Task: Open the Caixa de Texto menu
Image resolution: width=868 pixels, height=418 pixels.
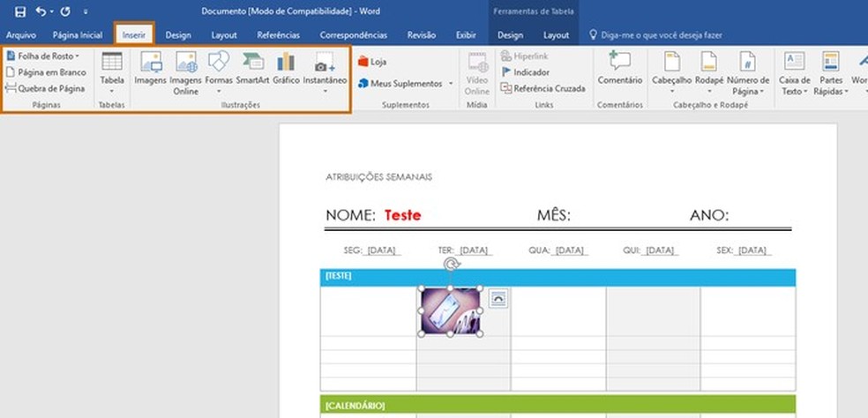Action: click(795, 73)
